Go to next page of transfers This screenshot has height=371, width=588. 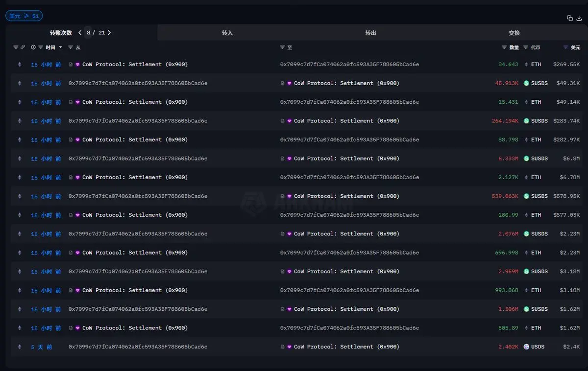coord(109,33)
